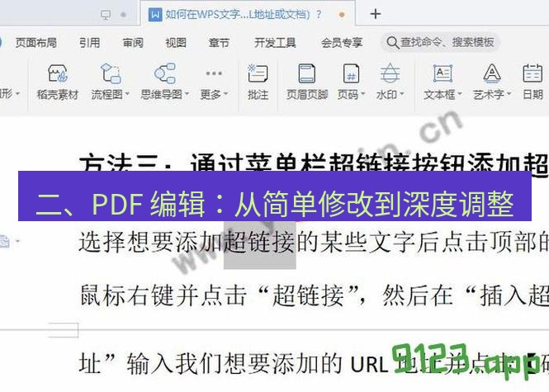This screenshot has height=392, width=549.
Task: Click the text 输入我们想要添加的 in document
Action: [234, 362]
